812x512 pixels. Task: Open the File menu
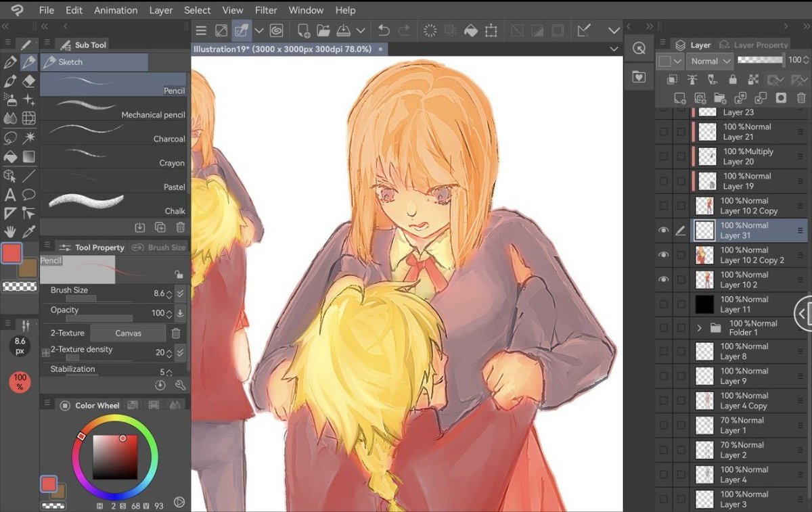(47, 10)
